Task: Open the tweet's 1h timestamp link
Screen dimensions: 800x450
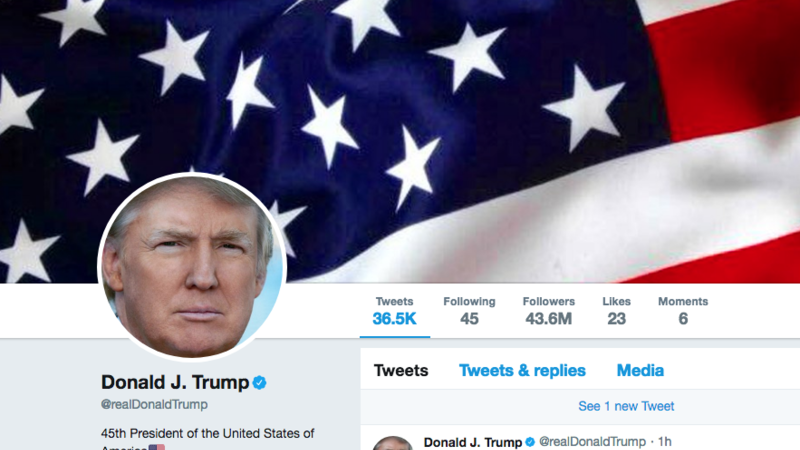Action: 664,441
